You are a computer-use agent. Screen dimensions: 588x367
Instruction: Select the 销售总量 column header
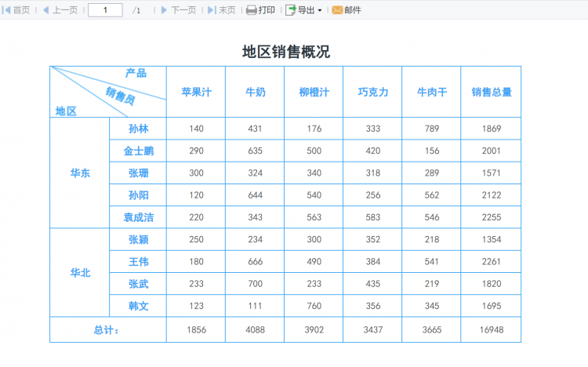point(492,92)
